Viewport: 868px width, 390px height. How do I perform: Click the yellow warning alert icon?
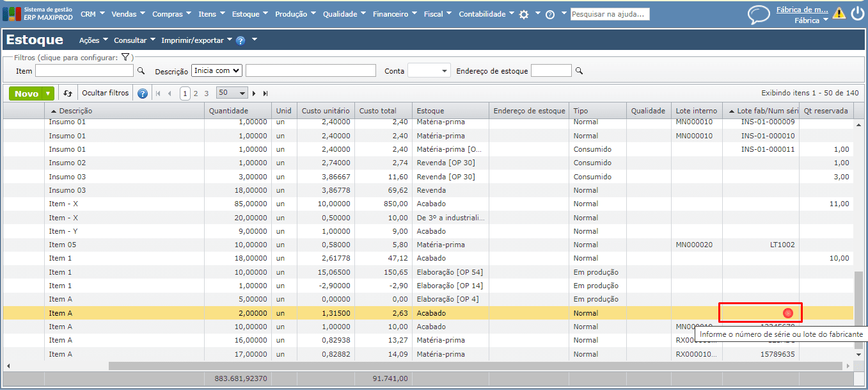839,13
